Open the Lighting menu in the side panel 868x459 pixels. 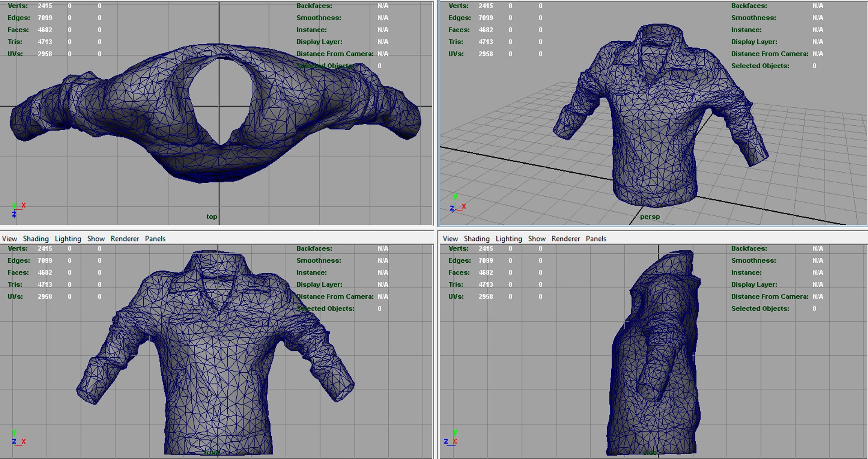509,239
